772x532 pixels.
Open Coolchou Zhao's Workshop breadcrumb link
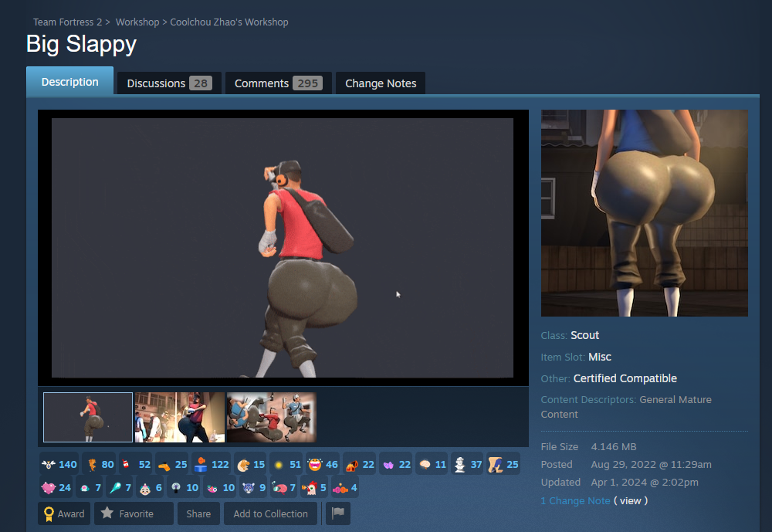tap(229, 22)
